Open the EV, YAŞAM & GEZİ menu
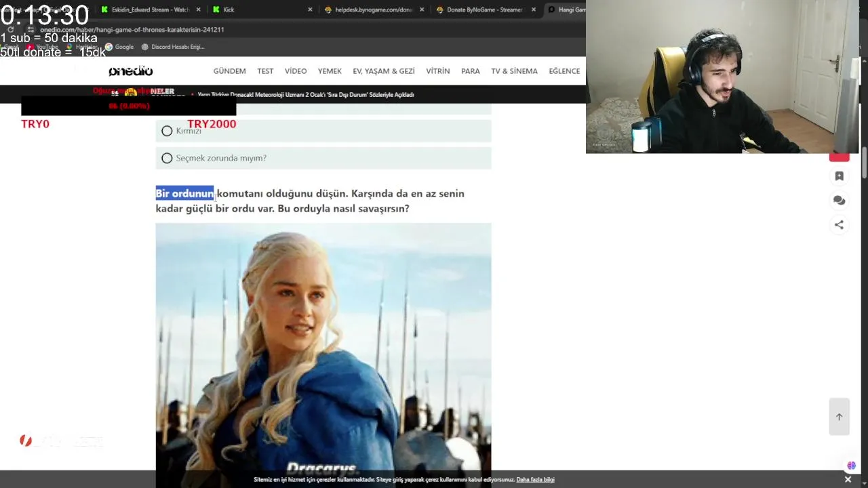The height and width of the screenshot is (488, 868). tap(384, 71)
